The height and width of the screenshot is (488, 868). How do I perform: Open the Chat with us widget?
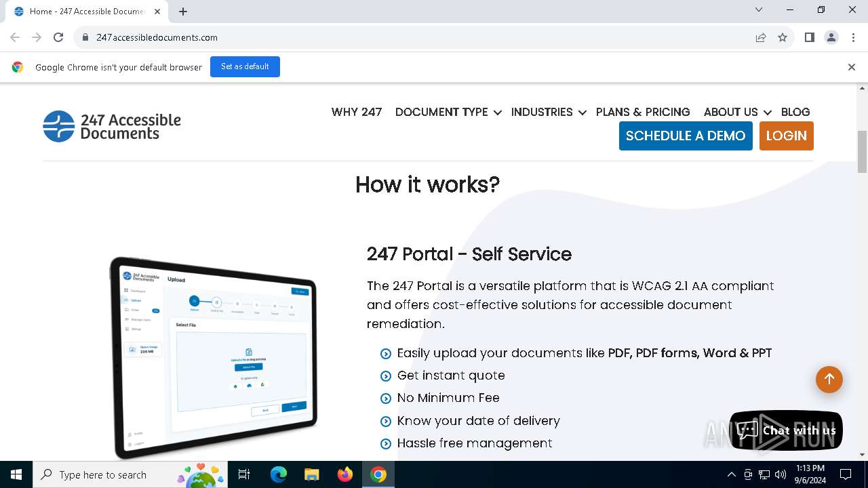(786, 430)
